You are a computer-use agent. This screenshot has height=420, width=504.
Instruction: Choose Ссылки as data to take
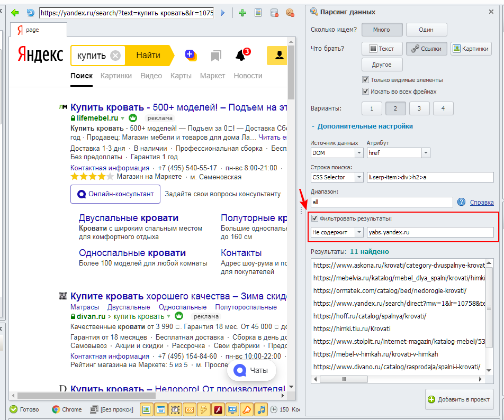click(426, 49)
